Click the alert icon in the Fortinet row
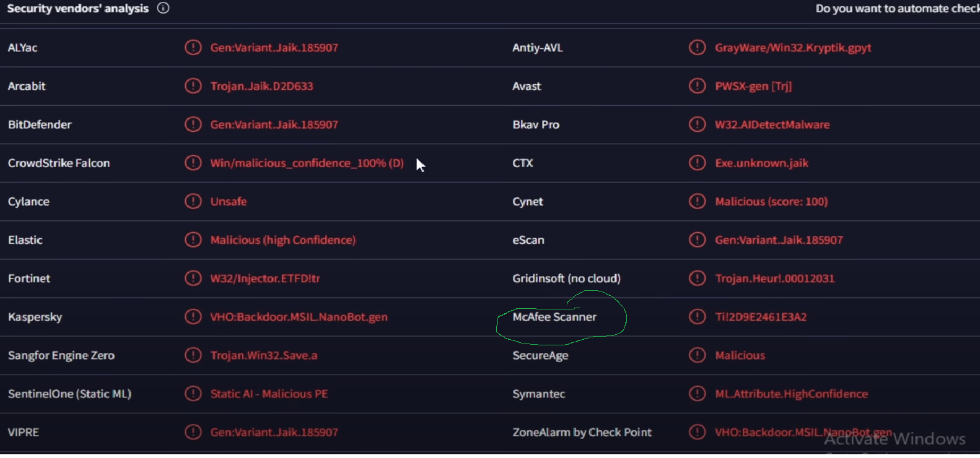Viewport: 980px width, 458px height. (193, 278)
